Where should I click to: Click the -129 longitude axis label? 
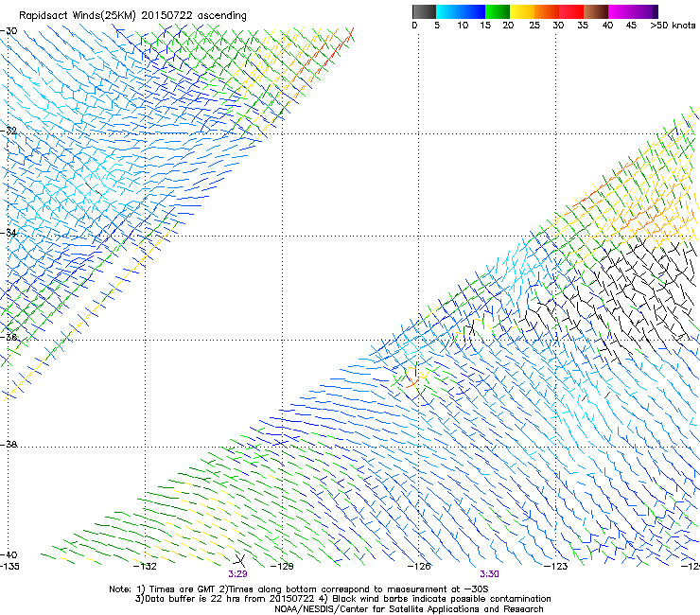(x=282, y=567)
